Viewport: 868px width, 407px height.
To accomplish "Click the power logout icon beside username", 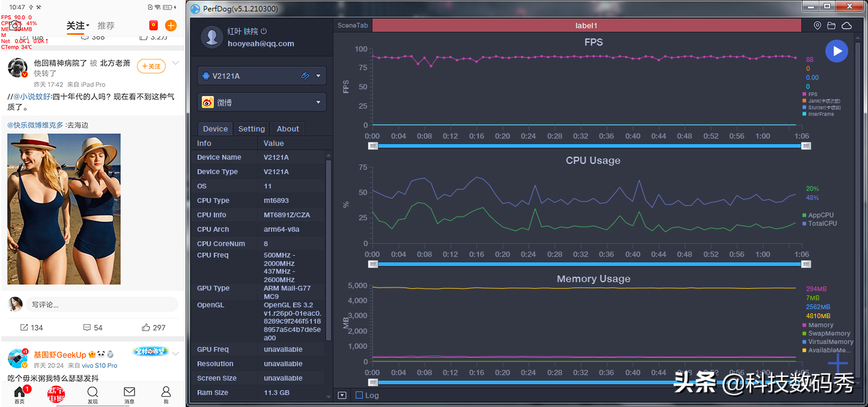I will pos(264,31).
